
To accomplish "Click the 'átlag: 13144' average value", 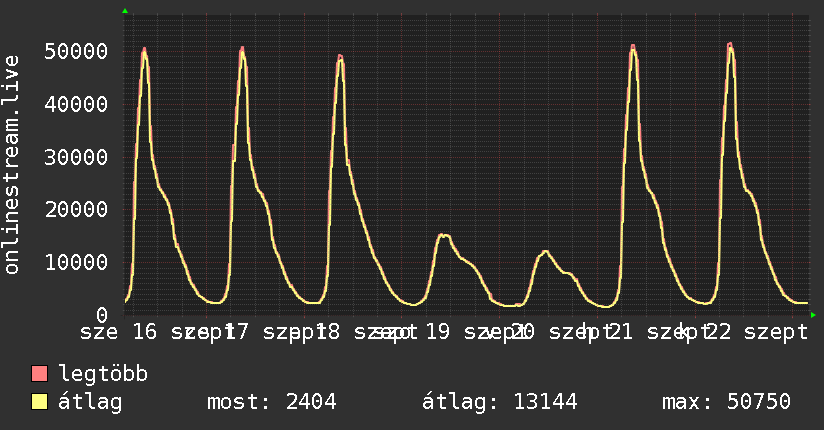I will [499, 402].
